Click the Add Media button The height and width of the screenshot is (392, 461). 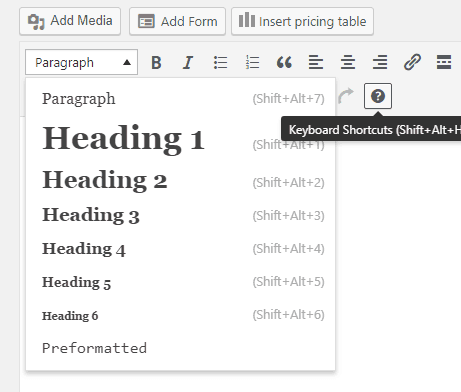[x=70, y=21]
